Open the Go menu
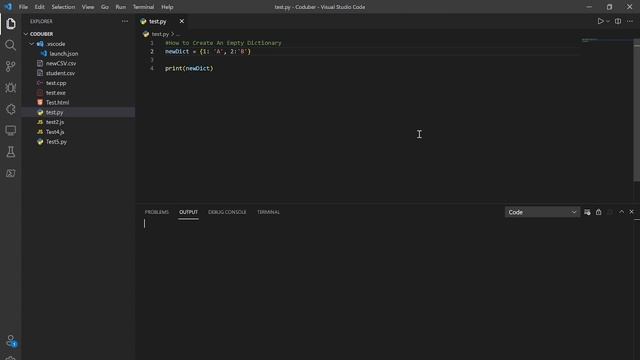 pos(105,7)
